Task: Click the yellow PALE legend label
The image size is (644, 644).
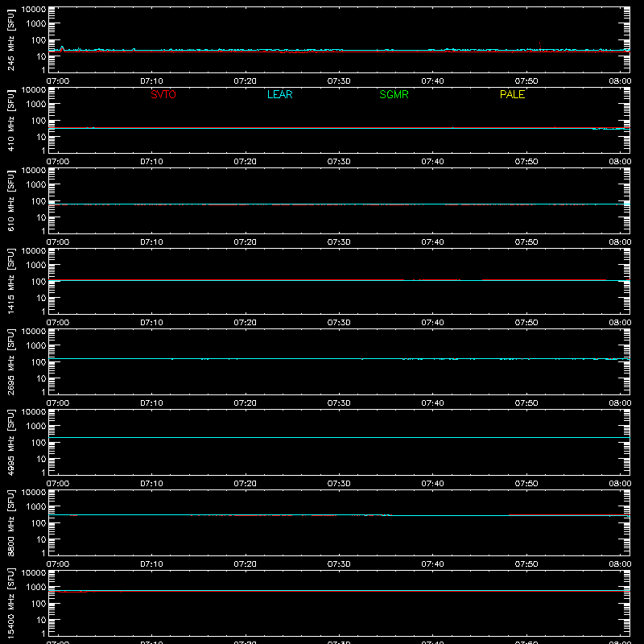Action: coord(512,94)
